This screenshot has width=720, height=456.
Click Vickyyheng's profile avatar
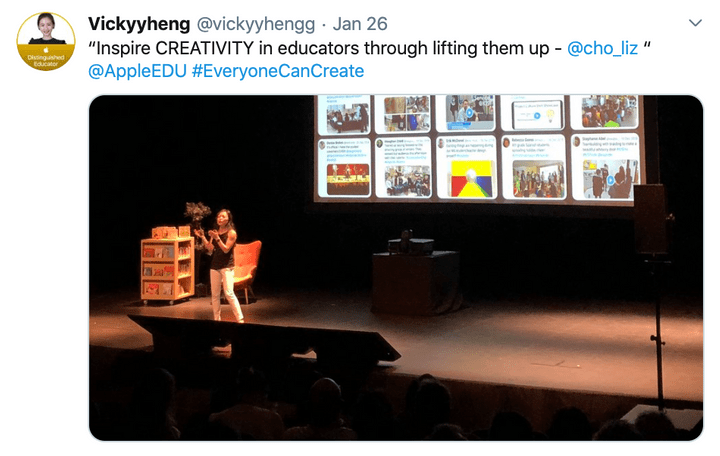pyautogui.click(x=45, y=41)
